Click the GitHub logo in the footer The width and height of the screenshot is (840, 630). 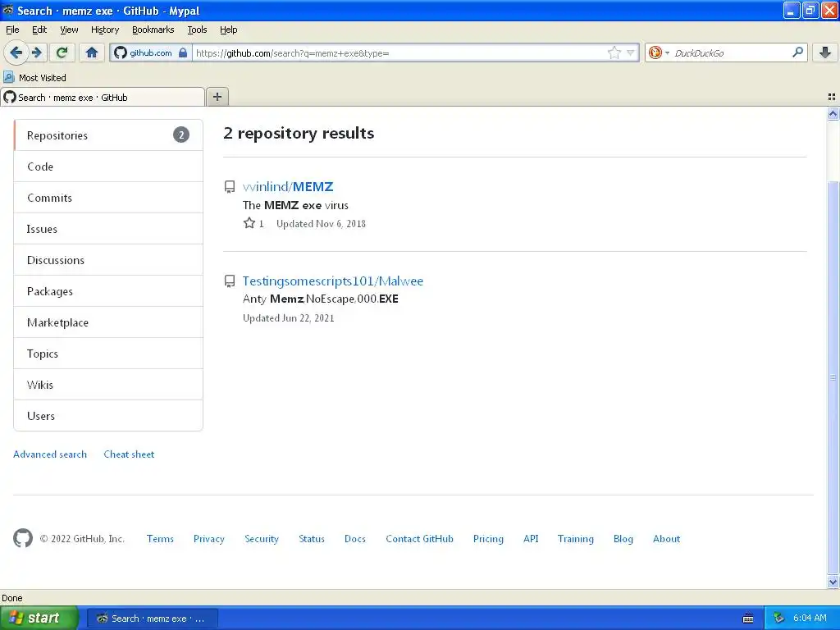coord(23,538)
